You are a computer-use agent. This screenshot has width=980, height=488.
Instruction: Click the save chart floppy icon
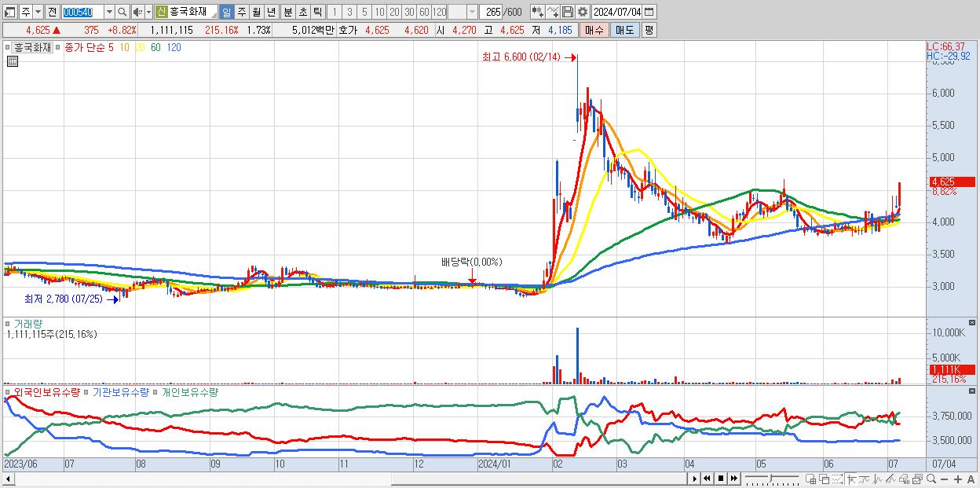[568, 13]
